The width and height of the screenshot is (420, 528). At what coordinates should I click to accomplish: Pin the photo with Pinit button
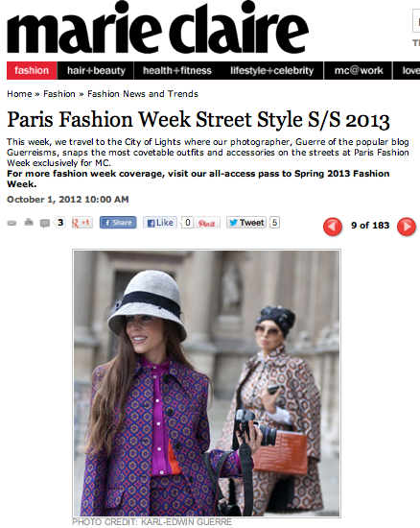tap(207, 223)
